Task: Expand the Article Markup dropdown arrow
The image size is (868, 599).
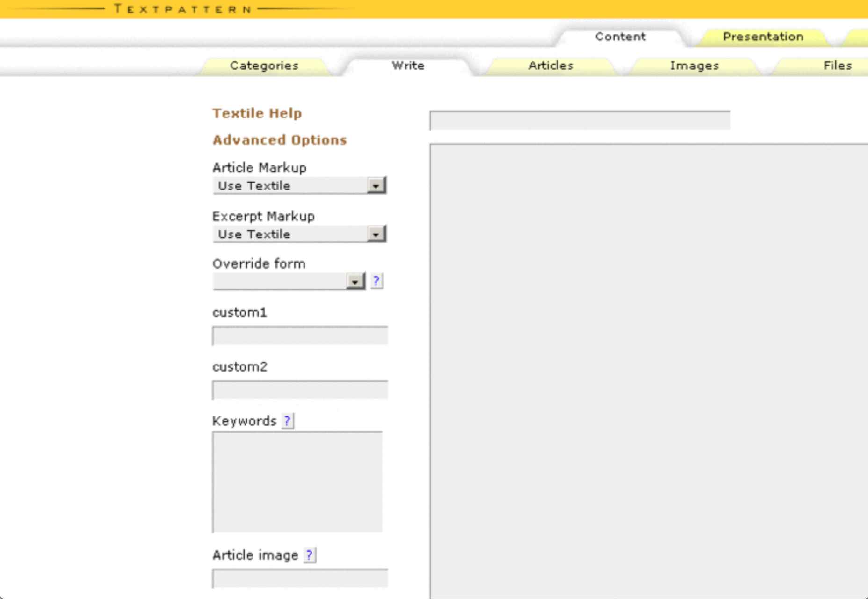Action: point(376,186)
